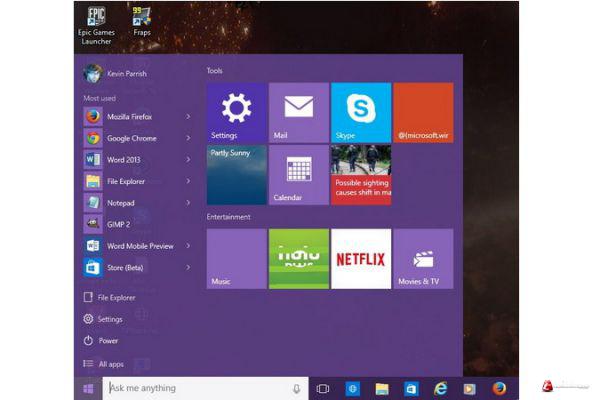The image size is (600, 400).
Task: Open the Settings gear tile
Action: (x=236, y=112)
